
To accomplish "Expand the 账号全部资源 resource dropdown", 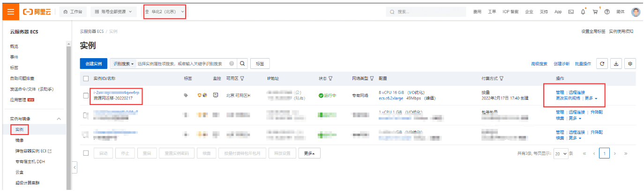I will coord(112,12).
